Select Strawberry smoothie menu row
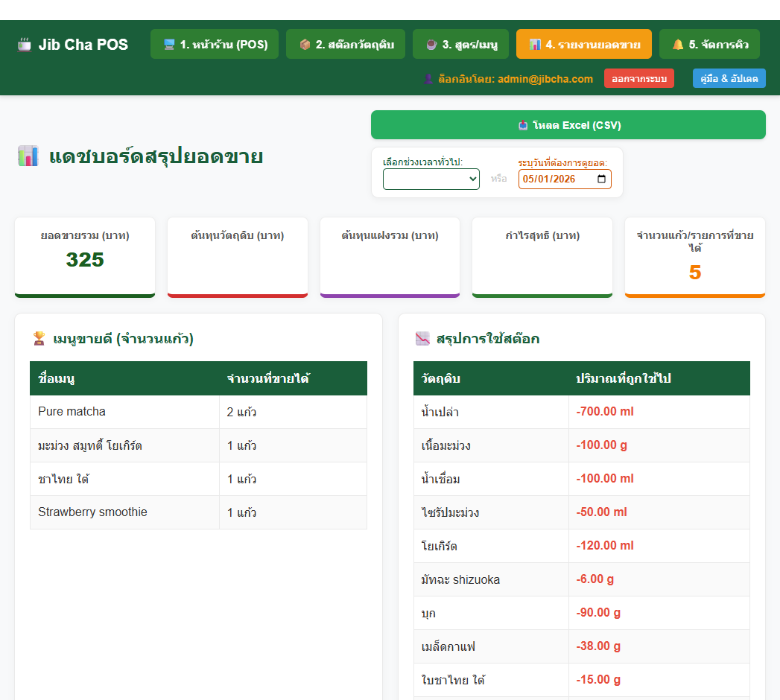780x700 pixels. (x=198, y=512)
